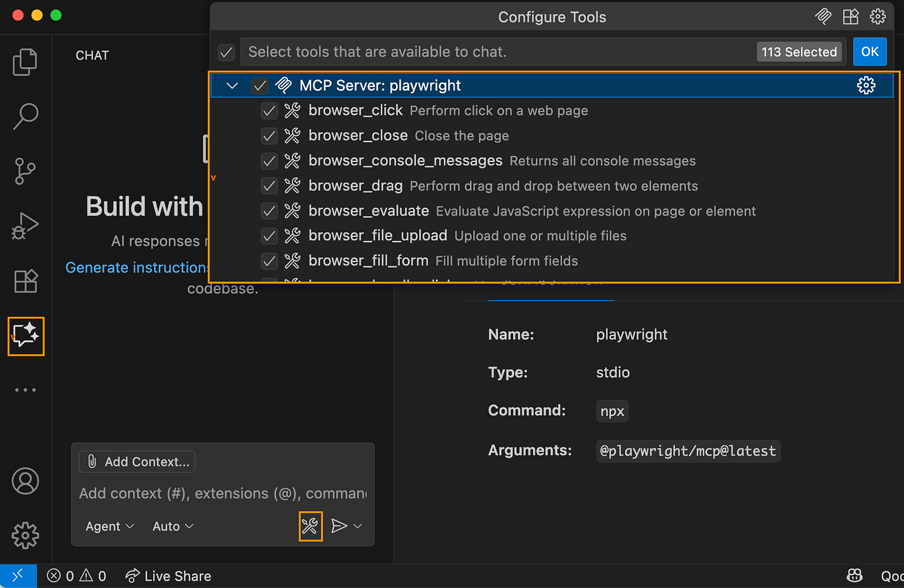The height and width of the screenshot is (588, 904).
Task: Open the Accounts menu icon
Action: pyautogui.click(x=25, y=481)
